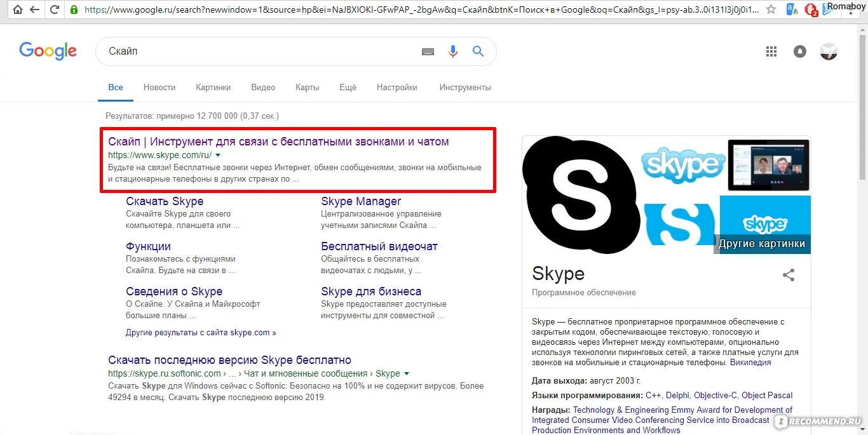The image size is (868, 435).
Task: Open the Инструменты search tools
Action: 465,88
